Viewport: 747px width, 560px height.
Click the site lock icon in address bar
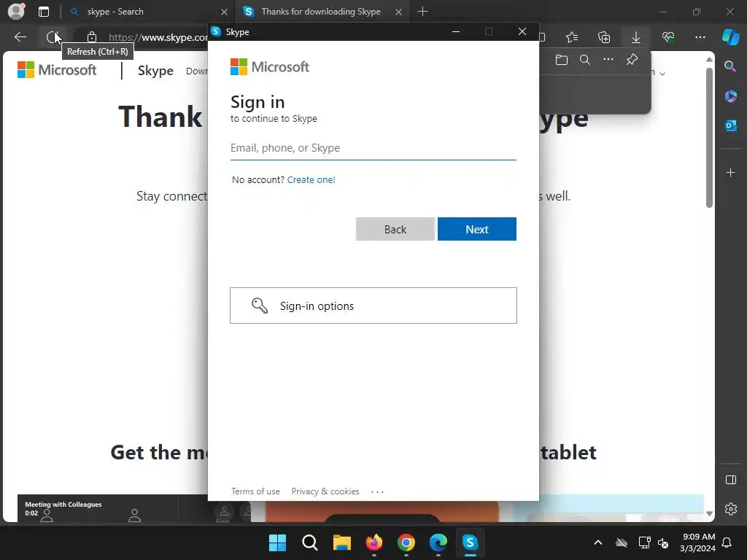pyautogui.click(x=92, y=37)
